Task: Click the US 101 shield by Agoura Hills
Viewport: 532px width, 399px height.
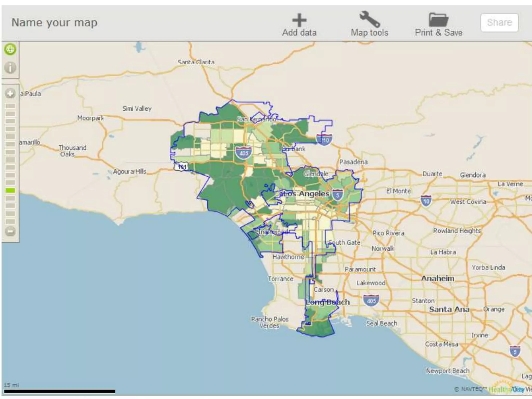Action: 182,167
